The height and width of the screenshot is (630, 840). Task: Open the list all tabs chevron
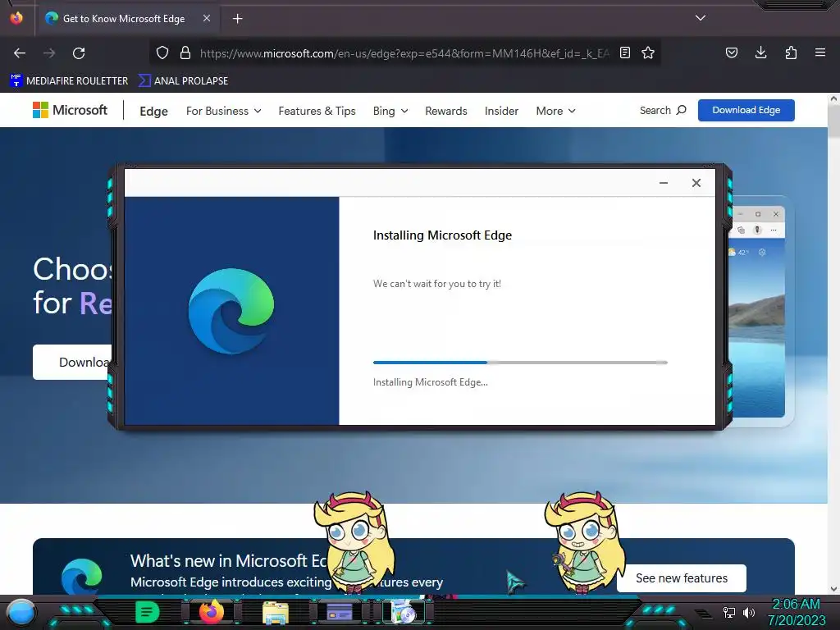701,18
